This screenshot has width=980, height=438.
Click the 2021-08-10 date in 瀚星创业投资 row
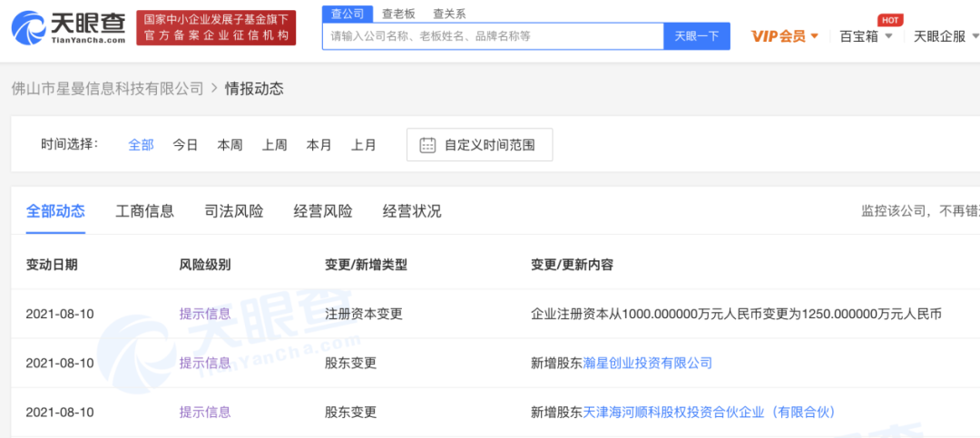point(60,363)
